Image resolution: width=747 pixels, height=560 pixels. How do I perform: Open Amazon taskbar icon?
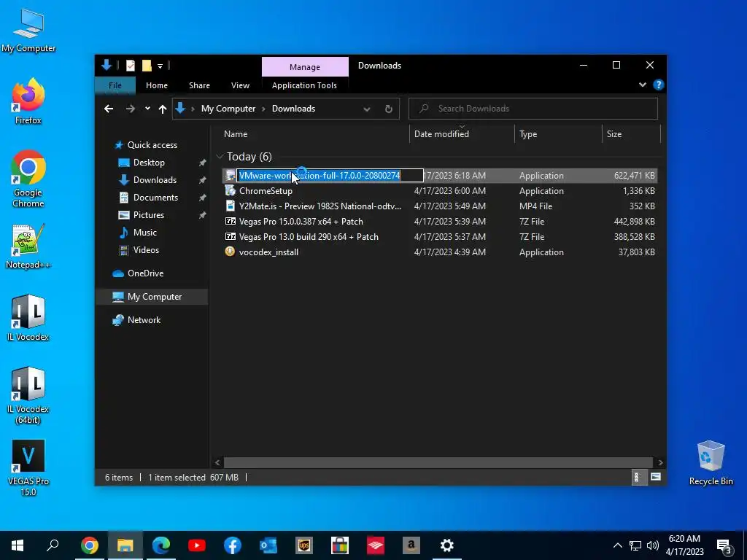[x=411, y=545]
